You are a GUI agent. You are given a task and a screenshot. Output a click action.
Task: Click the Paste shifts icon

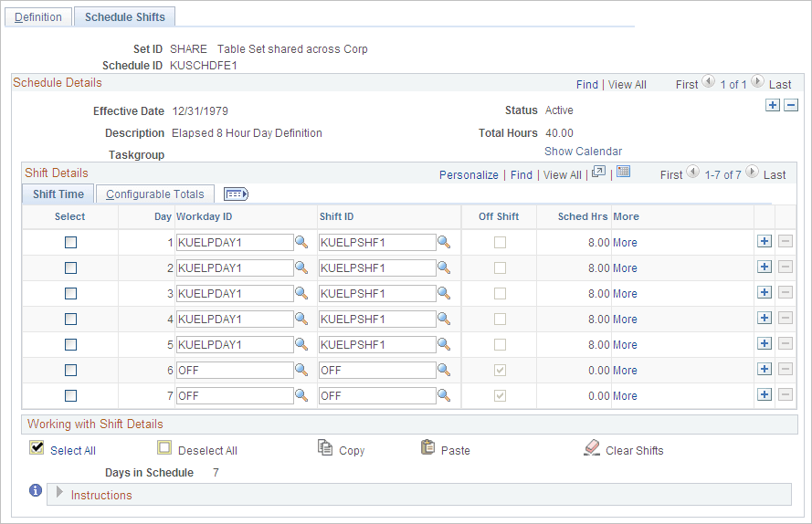[x=427, y=447]
